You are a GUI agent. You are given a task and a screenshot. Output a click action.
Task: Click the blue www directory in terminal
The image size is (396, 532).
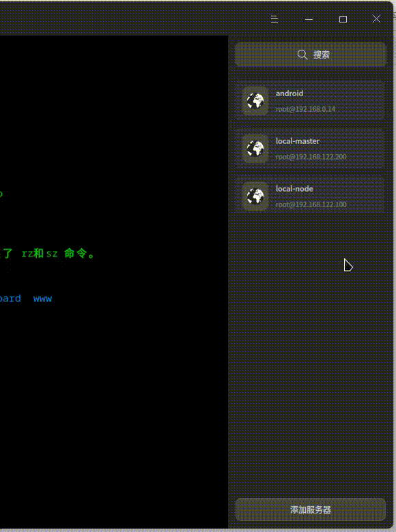point(43,299)
